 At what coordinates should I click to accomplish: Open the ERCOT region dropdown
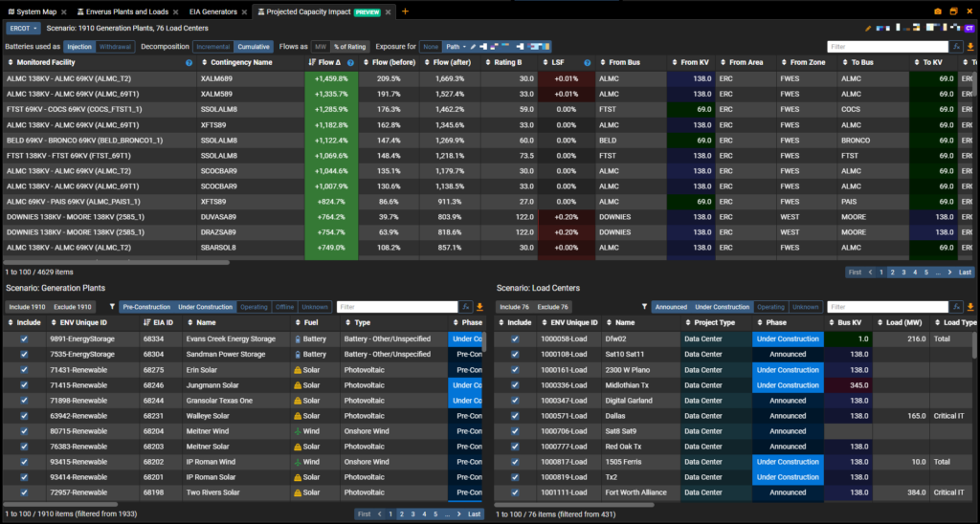23,29
